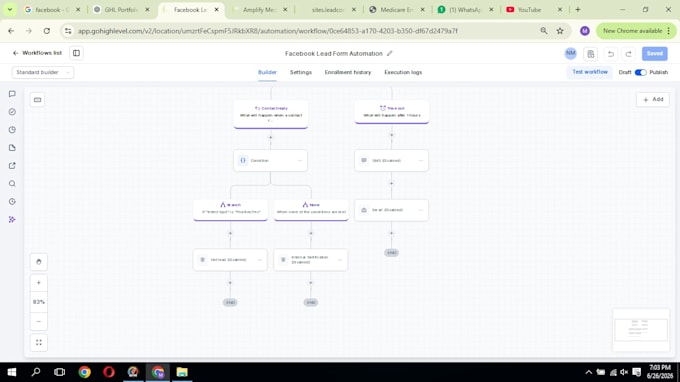This screenshot has height=382, width=680.
Task: Zoom out the canvas with minus
Action: click(x=39, y=321)
